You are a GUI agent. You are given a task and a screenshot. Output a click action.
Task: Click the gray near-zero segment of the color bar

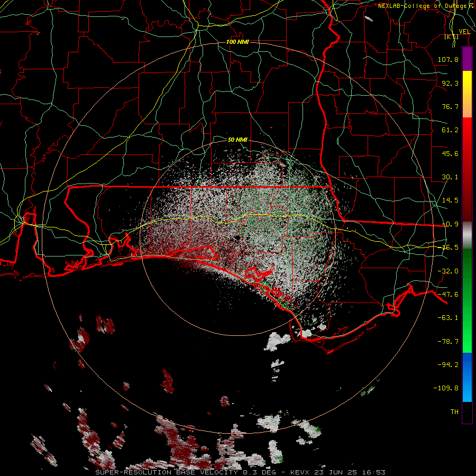click(467, 235)
